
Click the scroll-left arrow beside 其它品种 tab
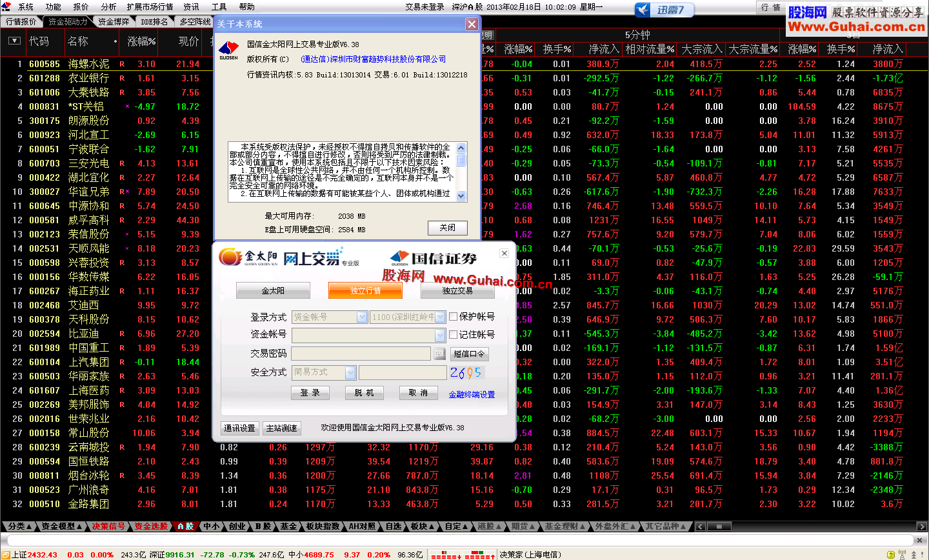click(x=701, y=526)
